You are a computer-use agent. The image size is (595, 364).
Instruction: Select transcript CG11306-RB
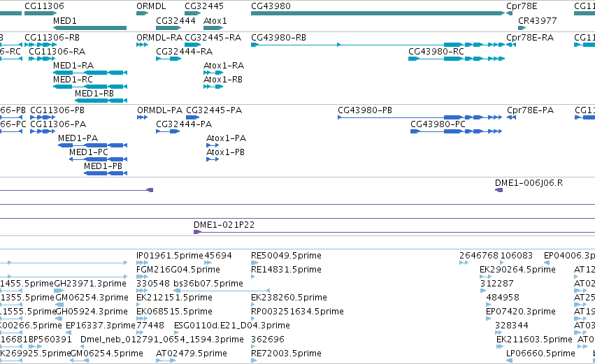pyautogui.click(x=41, y=45)
